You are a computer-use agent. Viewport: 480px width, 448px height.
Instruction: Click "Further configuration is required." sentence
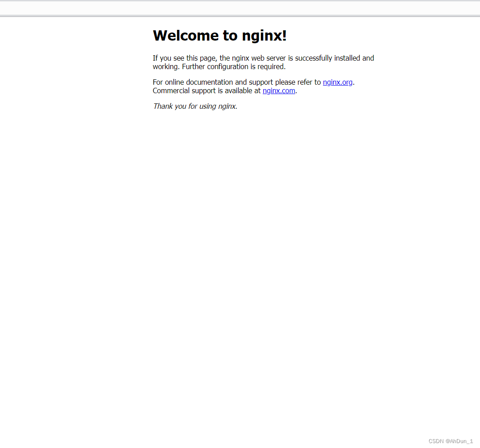[x=233, y=67]
